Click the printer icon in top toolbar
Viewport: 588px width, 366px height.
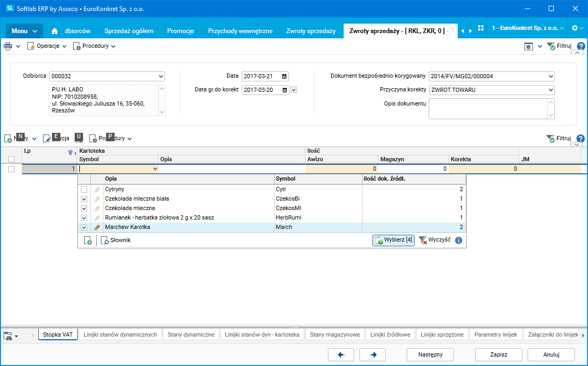point(8,46)
